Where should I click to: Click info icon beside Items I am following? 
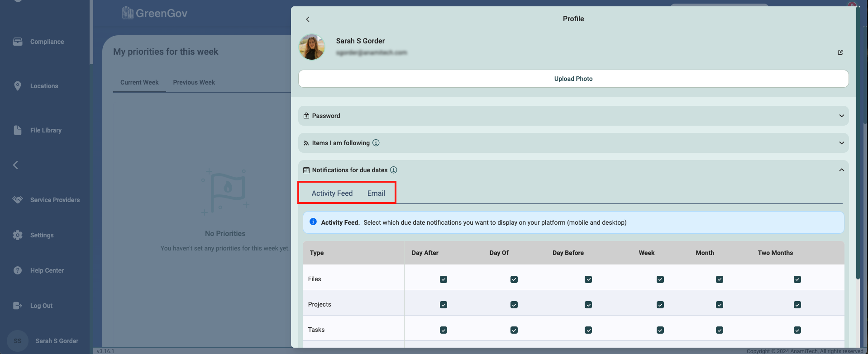(376, 143)
